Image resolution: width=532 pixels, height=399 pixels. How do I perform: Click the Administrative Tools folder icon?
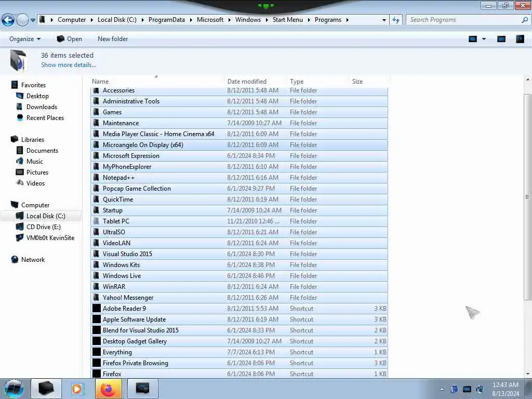(96, 101)
